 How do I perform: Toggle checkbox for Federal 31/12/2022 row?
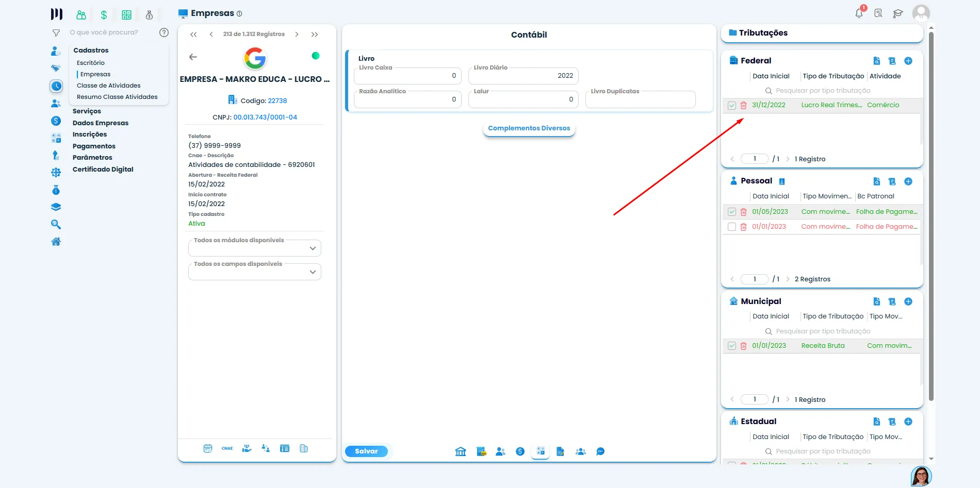point(731,105)
